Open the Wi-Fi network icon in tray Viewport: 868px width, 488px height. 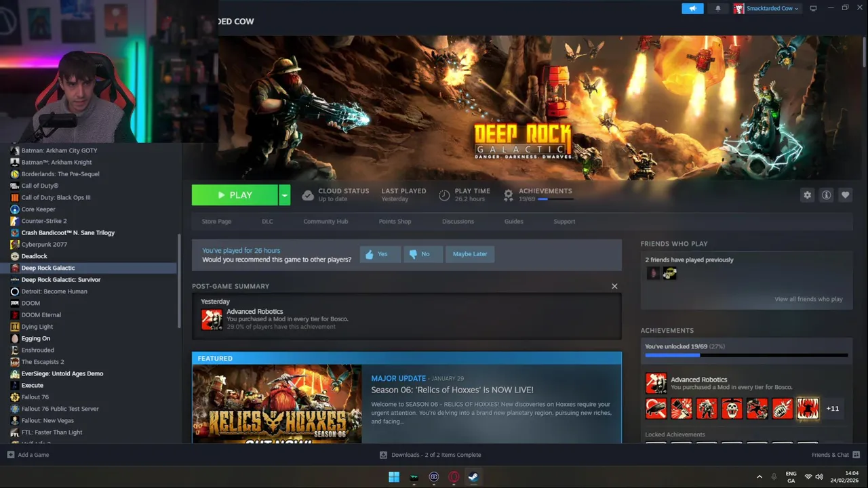pyautogui.click(x=808, y=476)
